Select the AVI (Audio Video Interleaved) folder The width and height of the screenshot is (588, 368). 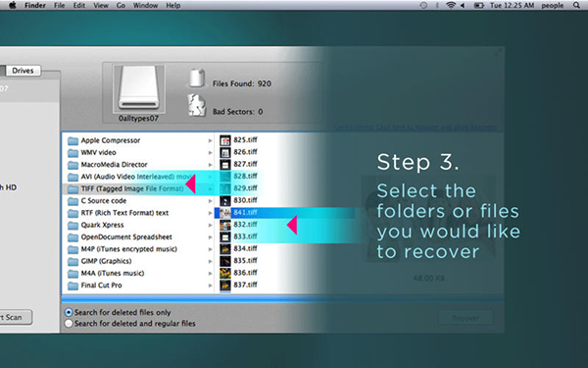(137, 177)
